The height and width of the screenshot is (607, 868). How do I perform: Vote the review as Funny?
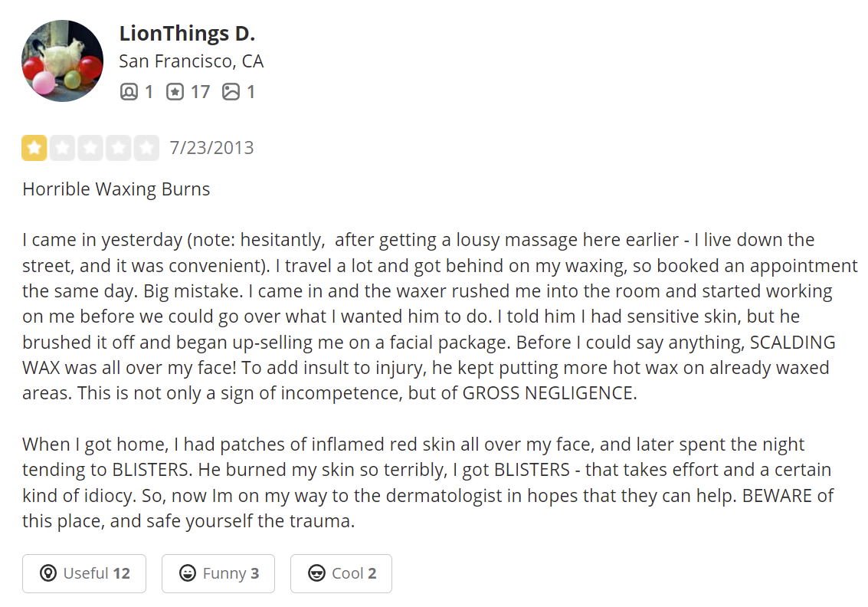pyautogui.click(x=218, y=573)
